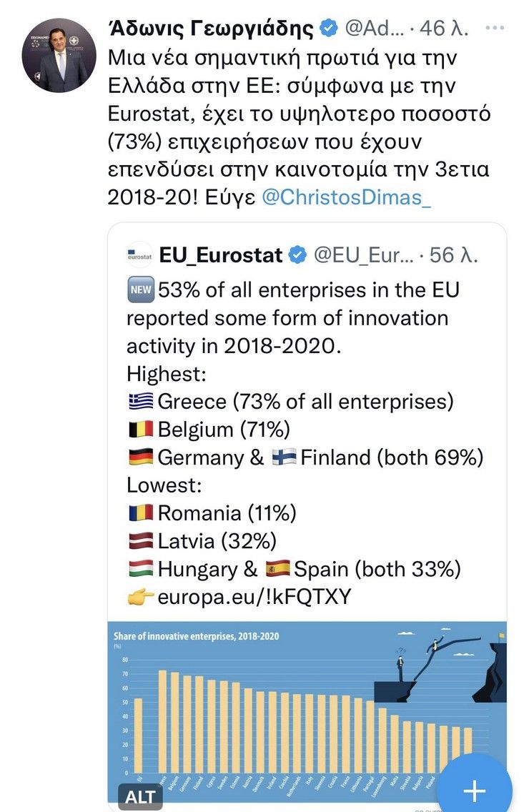This screenshot has width=529, height=812.
Task: Tap the NEW emoji badge in quoted tweet
Action: click(x=140, y=290)
